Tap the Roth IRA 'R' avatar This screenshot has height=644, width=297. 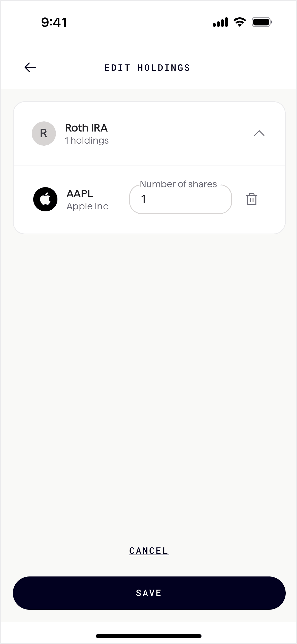(44, 134)
